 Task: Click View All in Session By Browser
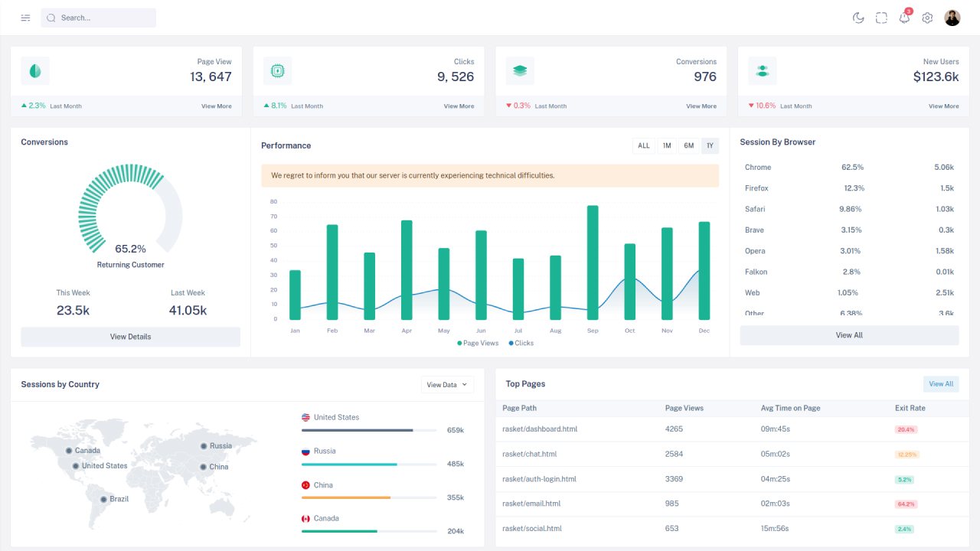pyautogui.click(x=849, y=334)
